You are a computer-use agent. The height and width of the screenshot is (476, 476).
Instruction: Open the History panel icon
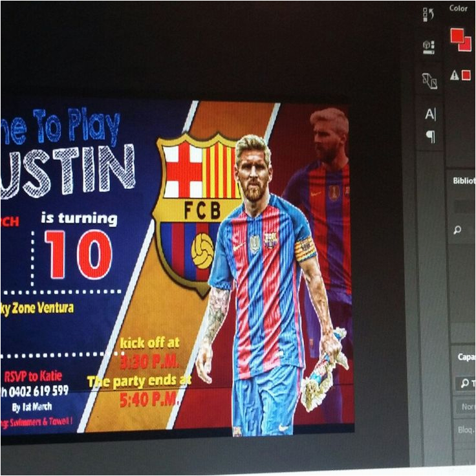428,15
